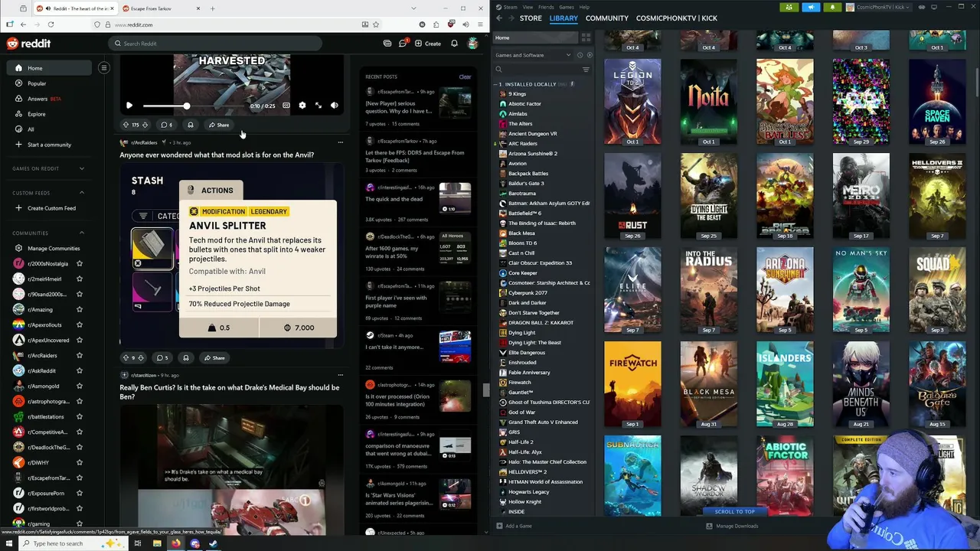This screenshot has height=551, width=980.
Task: Open Noita game tile in Steam
Action: pyautogui.click(x=708, y=102)
